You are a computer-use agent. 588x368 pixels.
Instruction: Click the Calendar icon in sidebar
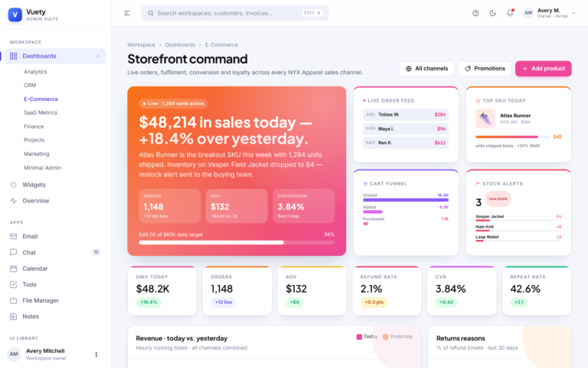click(14, 268)
